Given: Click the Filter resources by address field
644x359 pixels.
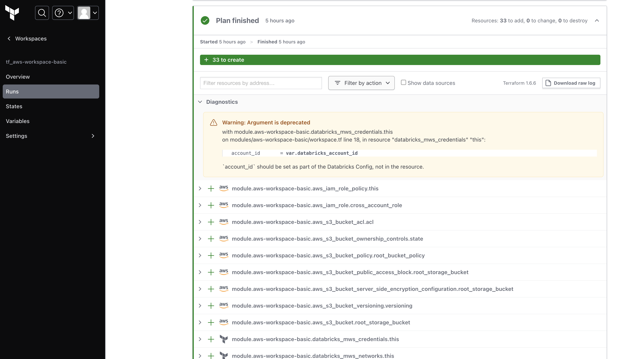Looking at the screenshot, I should pyautogui.click(x=261, y=83).
